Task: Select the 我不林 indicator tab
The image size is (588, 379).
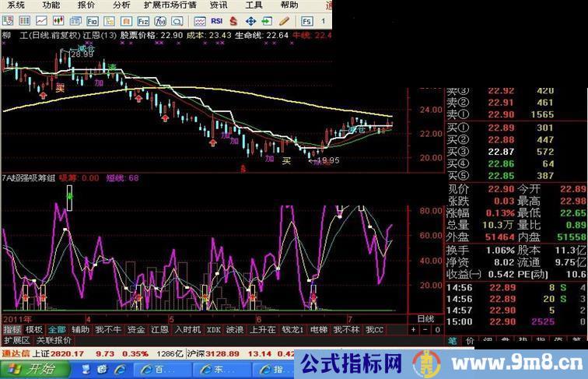Action: [x=347, y=330]
